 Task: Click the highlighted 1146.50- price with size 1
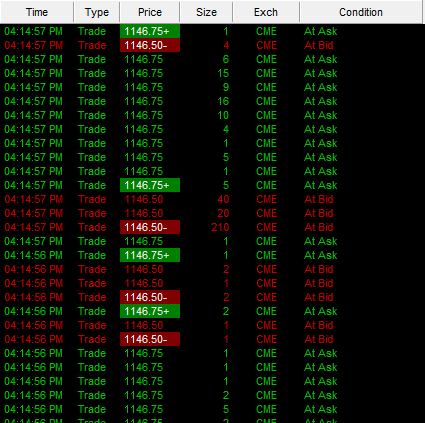point(150,339)
